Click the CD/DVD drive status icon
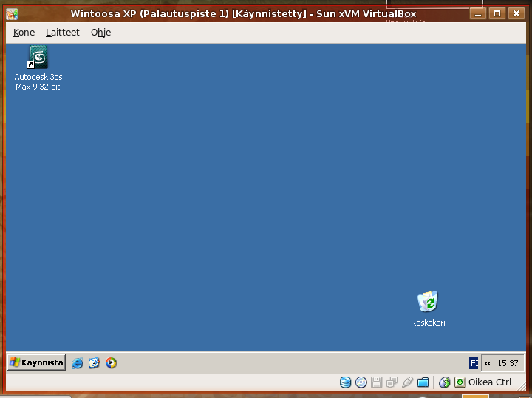 [x=361, y=382]
